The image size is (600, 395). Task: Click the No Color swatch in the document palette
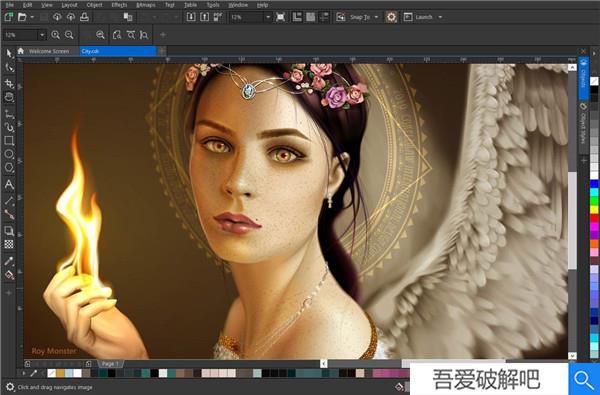click(51, 373)
